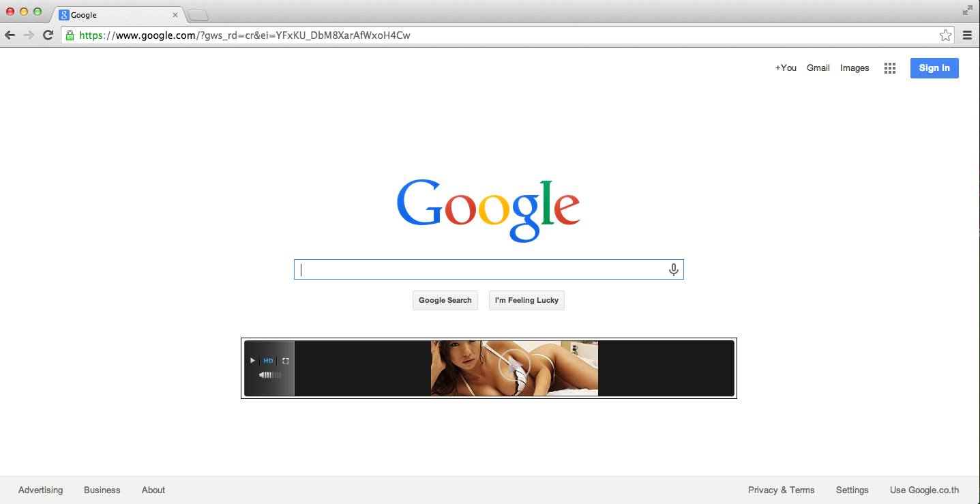Toggle HD quality in the video player
Image resolution: width=980 pixels, height=504 pixels.
[x=269, y=361]
